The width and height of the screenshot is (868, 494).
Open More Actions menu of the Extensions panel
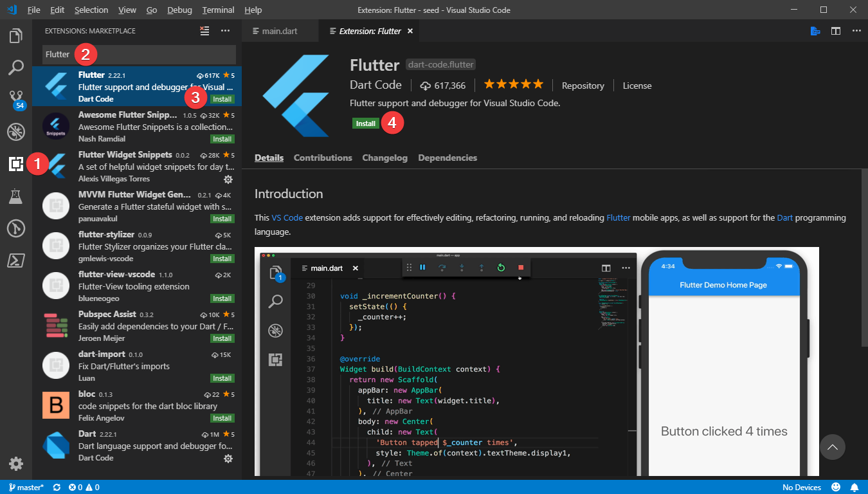[x=225, y=30]
